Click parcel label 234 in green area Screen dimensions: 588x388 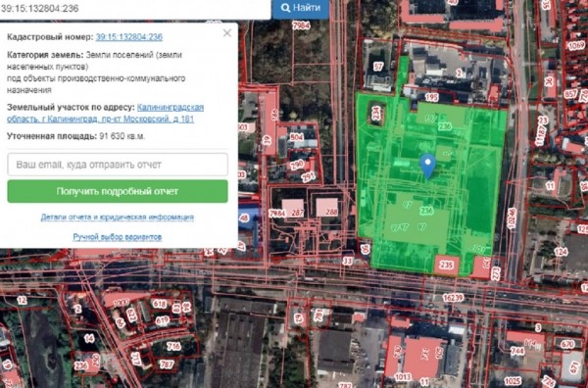pos(376,113)
